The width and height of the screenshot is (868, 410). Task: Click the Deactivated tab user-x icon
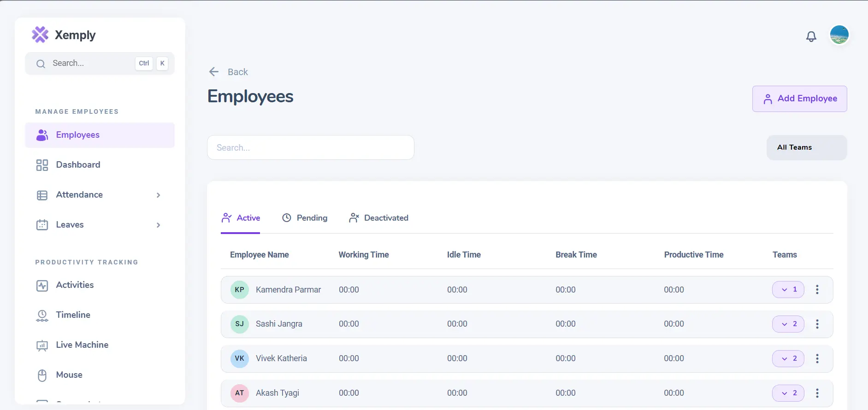coord(354,218)
